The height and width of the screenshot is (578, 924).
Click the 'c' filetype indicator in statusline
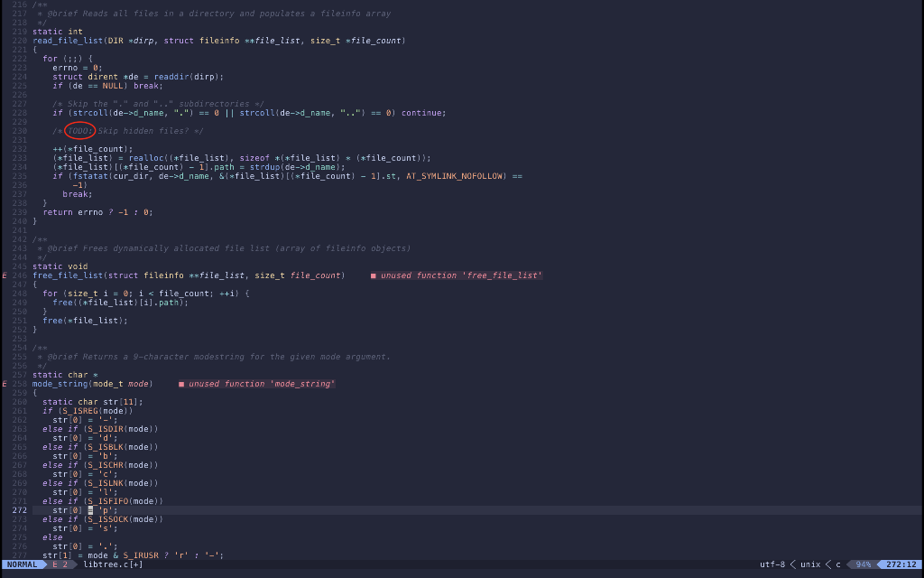[x=836, y=563]
